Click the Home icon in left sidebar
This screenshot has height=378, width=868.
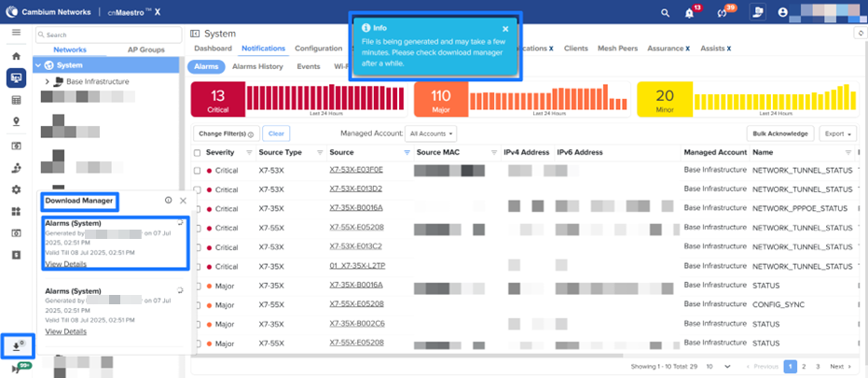tap(16, 56)
